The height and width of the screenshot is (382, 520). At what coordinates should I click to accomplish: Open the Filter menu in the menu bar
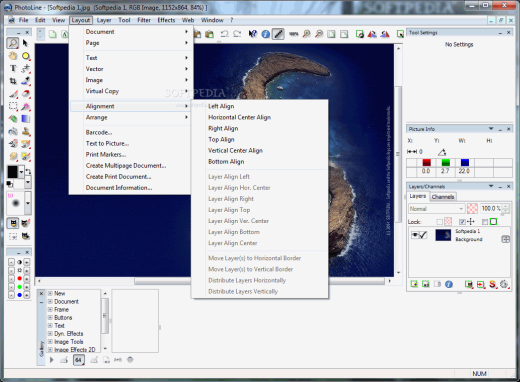(x=144, y=20)
